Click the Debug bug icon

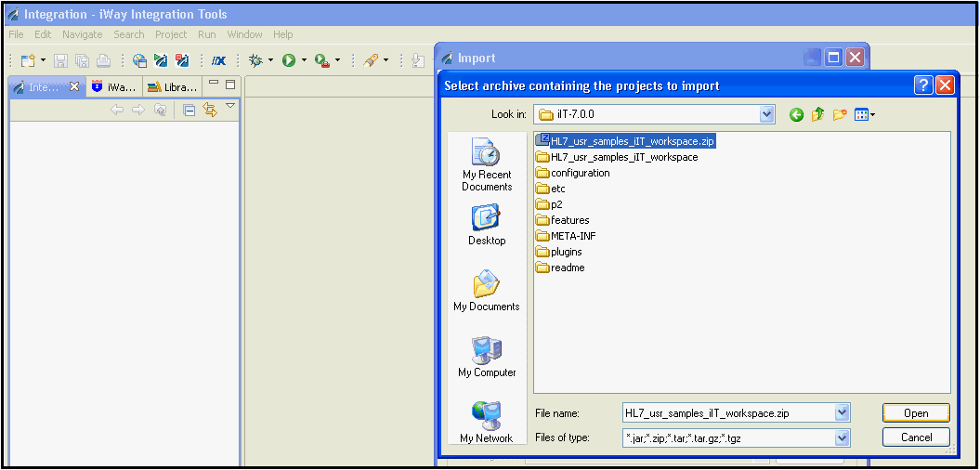pos(255,60)
